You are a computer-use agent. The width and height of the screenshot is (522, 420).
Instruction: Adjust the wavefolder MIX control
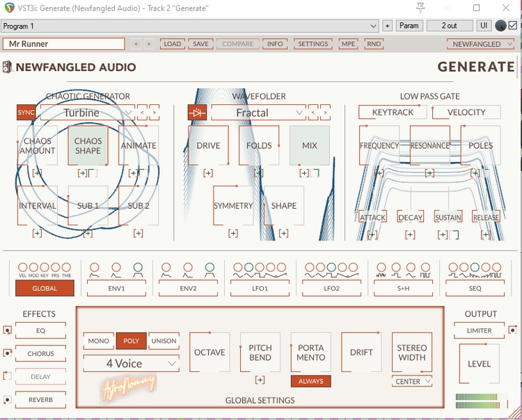tap(310, 145)
